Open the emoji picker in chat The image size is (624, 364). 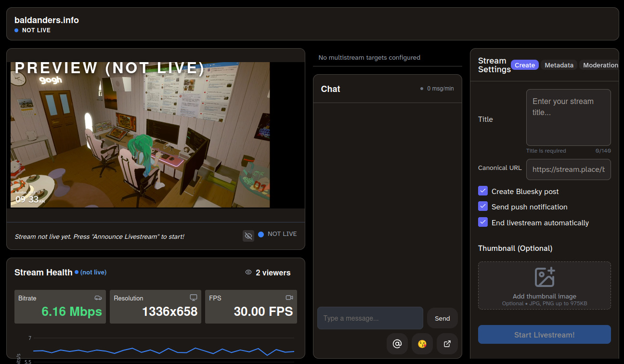click(422, 344)
